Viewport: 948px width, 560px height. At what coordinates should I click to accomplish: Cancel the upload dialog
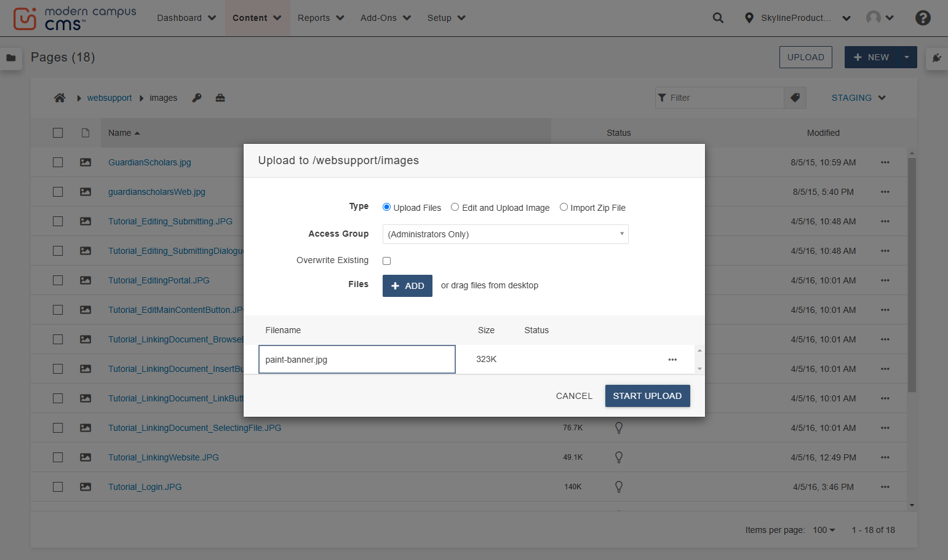click(x=575, y=396)
